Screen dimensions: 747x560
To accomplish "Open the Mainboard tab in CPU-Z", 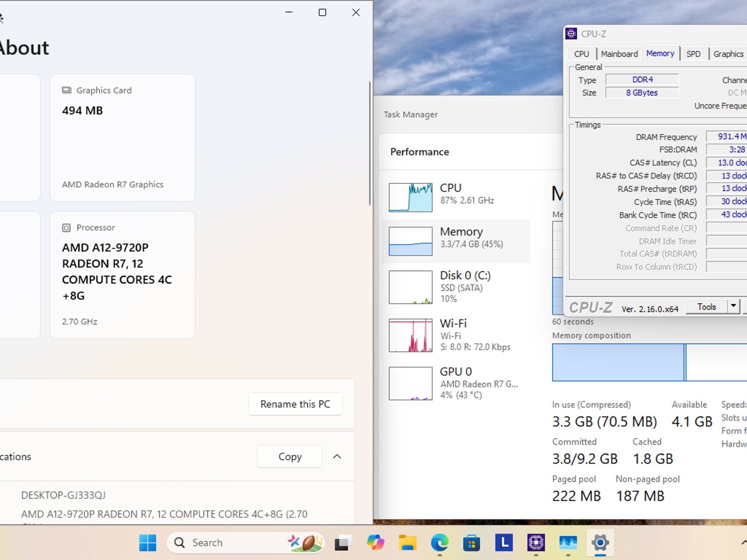I will coord(619,54).
